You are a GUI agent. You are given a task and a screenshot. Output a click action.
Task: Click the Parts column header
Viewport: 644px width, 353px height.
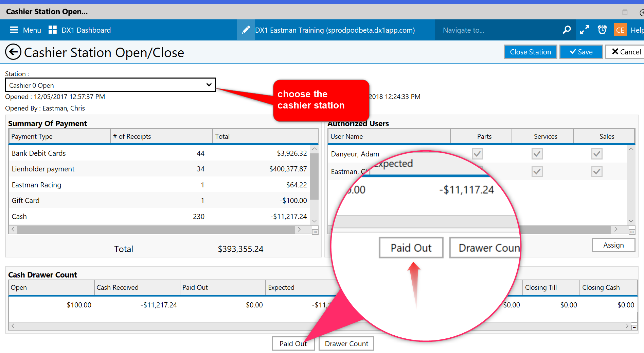click(x=481, y=136)
